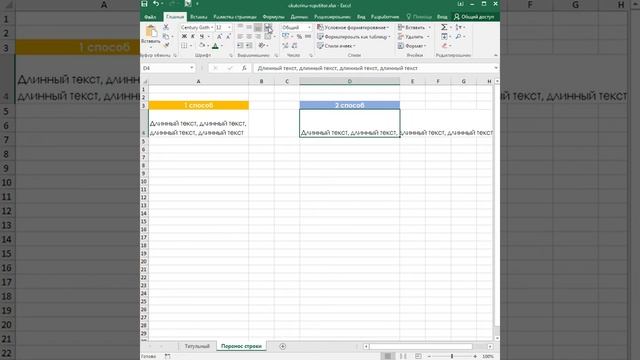640x360 pixels.
Task: Click the Cut scissors icon
Action: tap(166, 27)
